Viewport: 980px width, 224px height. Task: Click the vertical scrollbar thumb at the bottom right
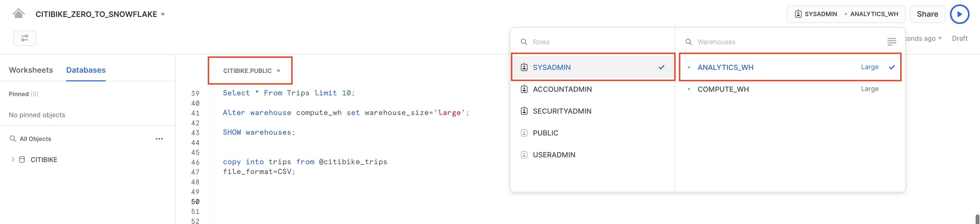(x=977, y=219)
